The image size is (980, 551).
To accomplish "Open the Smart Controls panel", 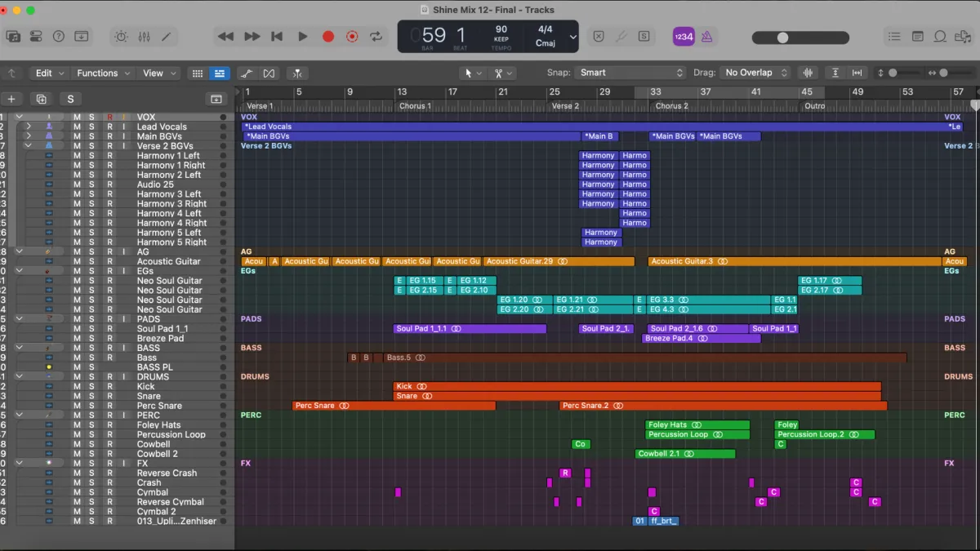I will (x=121, y=37).
